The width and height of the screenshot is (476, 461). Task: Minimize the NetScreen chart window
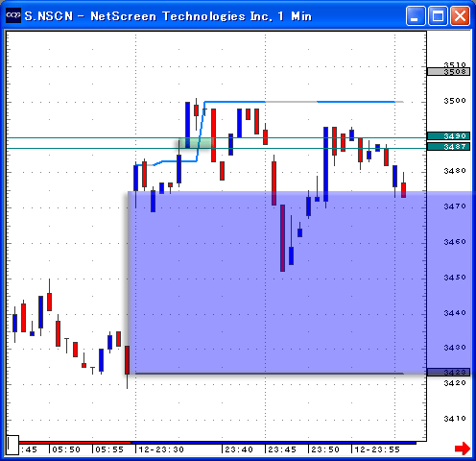click(416, 15)
